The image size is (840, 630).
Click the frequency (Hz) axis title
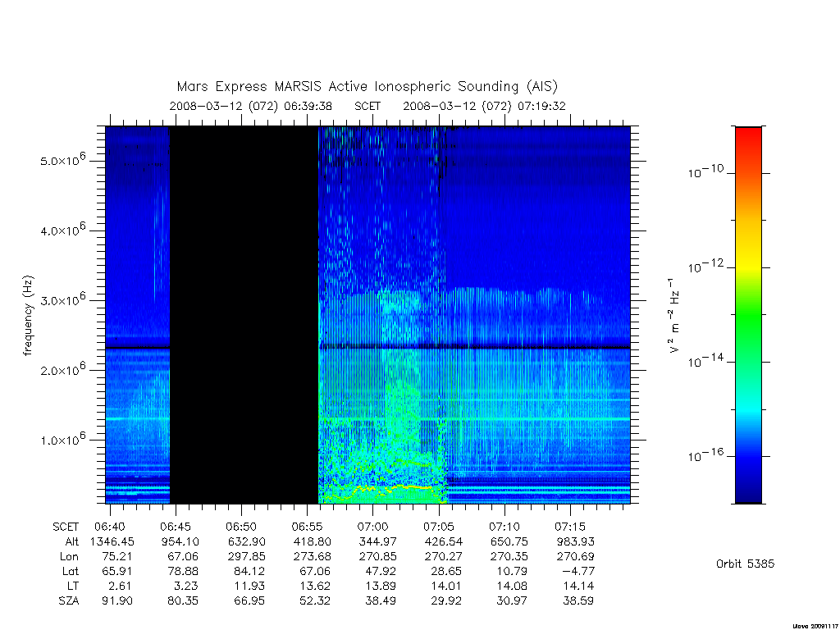(28, 315)
